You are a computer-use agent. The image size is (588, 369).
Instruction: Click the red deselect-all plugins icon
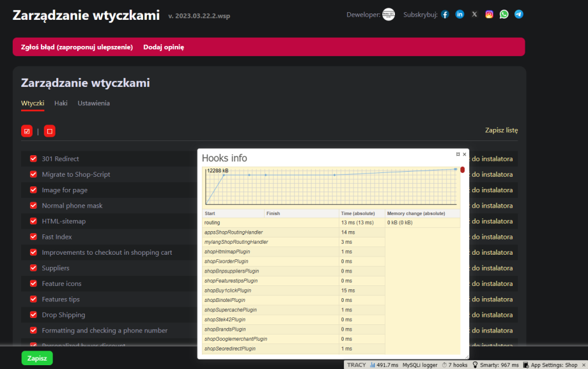49,131
